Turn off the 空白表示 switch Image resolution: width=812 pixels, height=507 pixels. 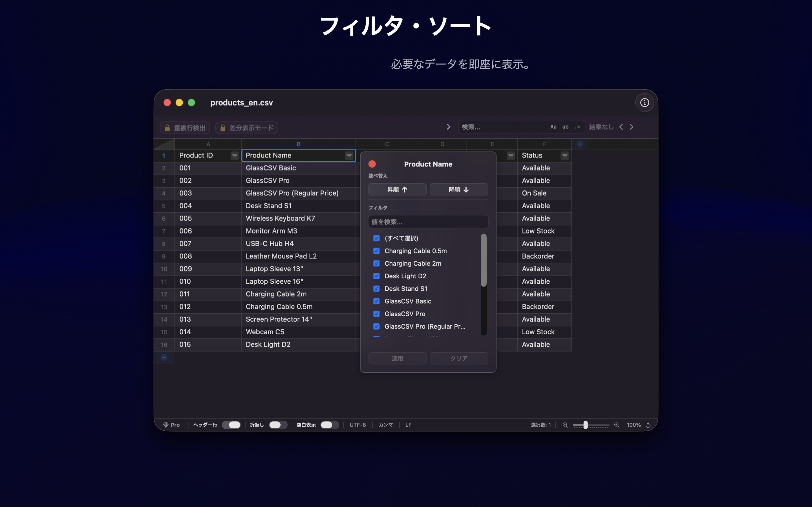pos(329,424)
